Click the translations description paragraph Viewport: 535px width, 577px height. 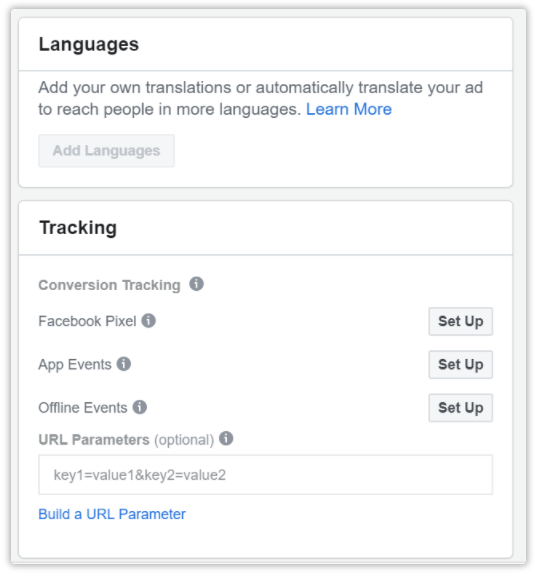[261, 98]
